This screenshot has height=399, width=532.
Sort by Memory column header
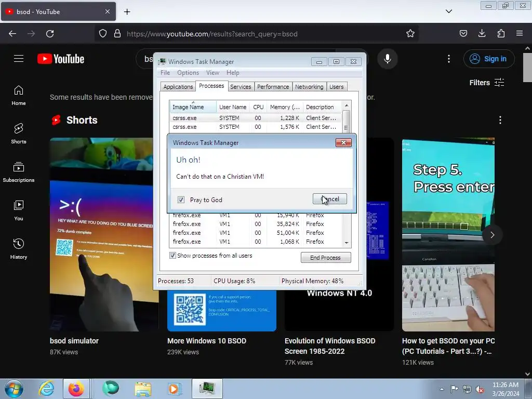pyautogui.click(x=285, y=107)
